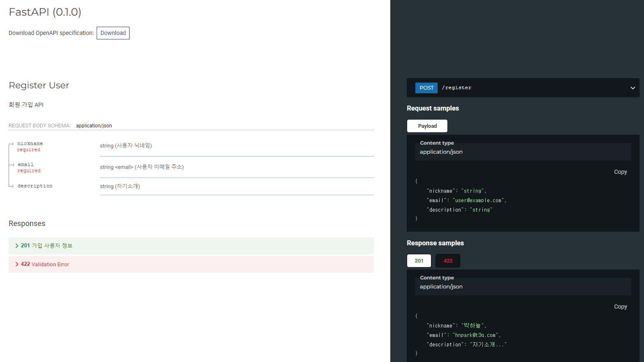Switch to the 422 response sample tab
Viewport: 644px width, 362px height.
448,261
